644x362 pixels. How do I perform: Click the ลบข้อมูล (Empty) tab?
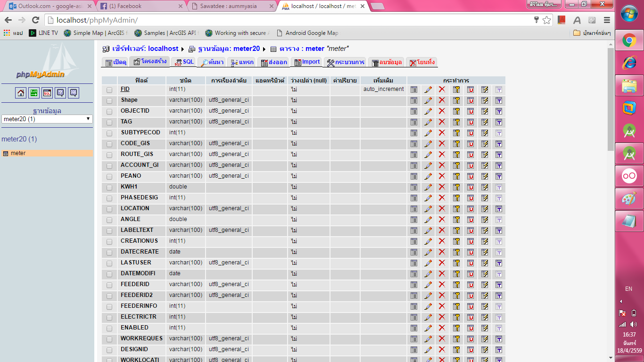(387, 62)
